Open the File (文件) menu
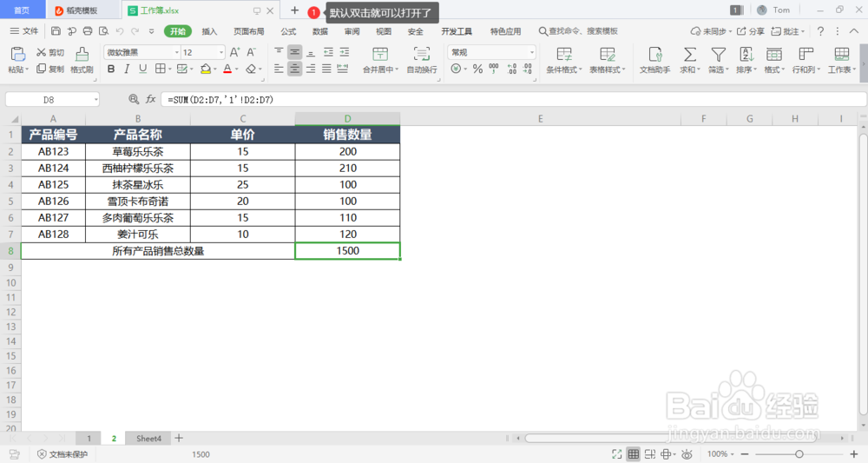868x463 pixels. pos(24,31)
